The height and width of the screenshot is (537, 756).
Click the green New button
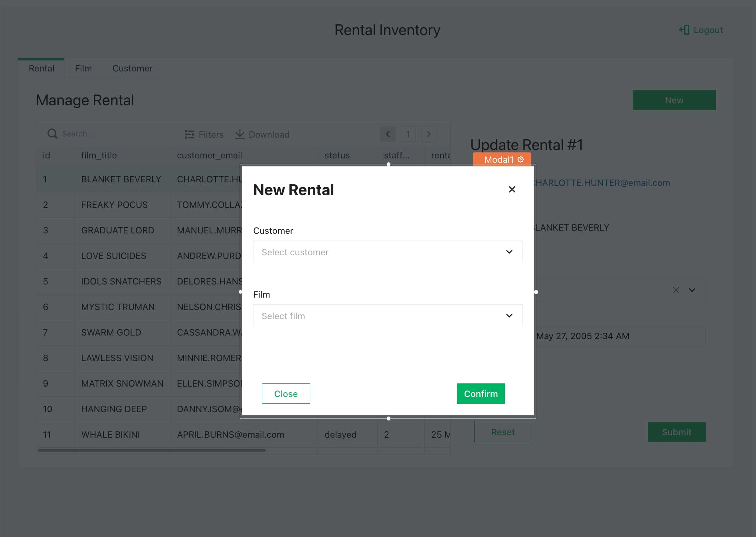coord(674,100)
